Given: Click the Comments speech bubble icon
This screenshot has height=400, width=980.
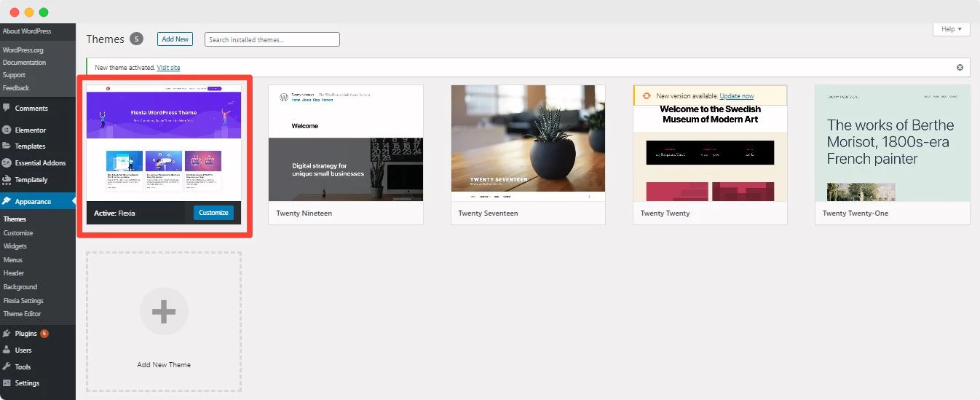Looking at the screenshot, I should [x=7, y=108].
